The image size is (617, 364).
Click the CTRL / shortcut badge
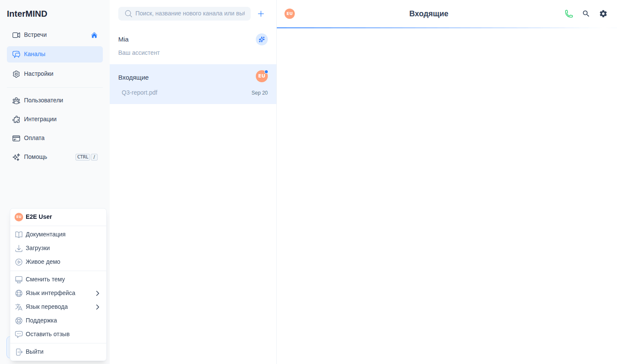coord(87,157)
